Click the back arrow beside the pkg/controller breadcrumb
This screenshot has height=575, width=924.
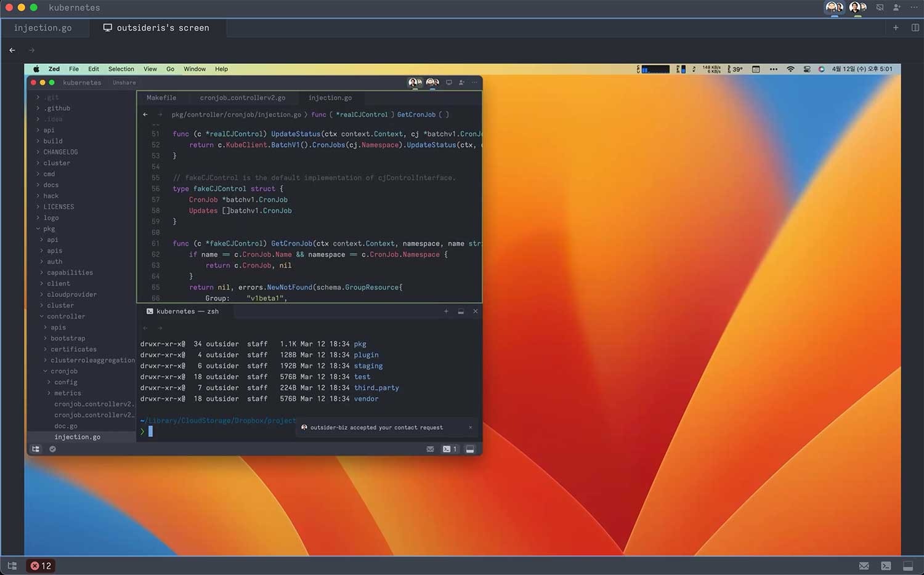(x=145, y=115)
